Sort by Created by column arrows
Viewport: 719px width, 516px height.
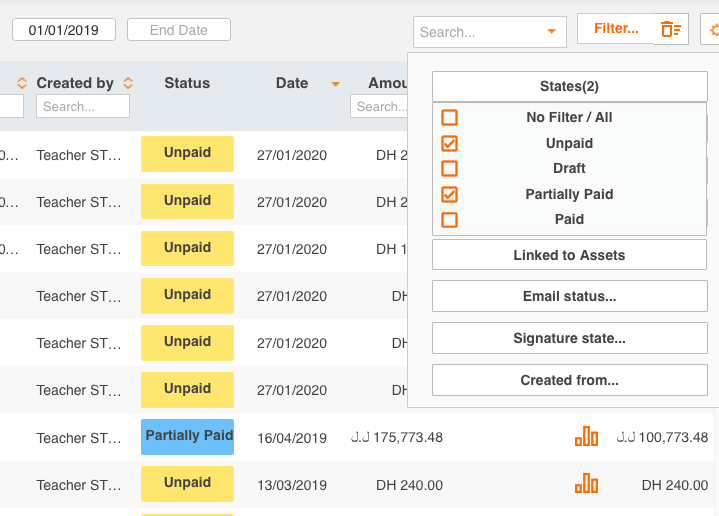click(x=128, y=83)
